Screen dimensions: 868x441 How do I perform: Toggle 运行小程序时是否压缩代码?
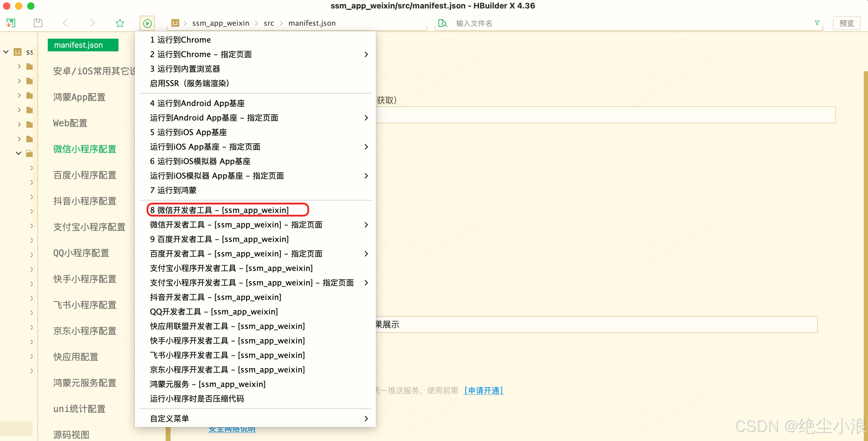point(255,399)
